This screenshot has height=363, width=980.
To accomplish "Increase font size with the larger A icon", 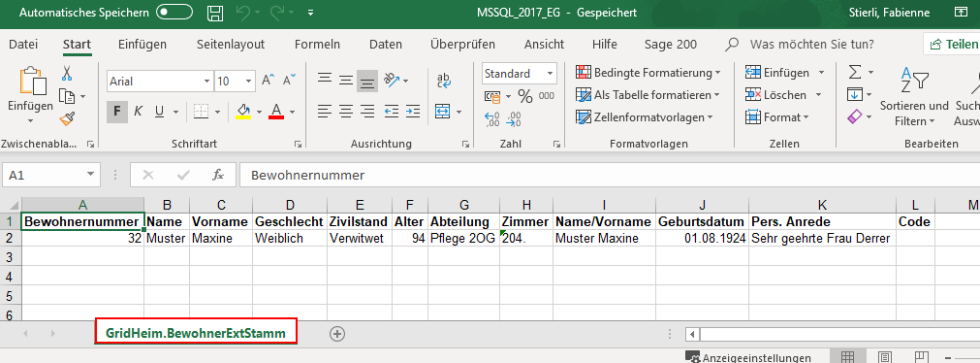I will (x=268, y=81).
